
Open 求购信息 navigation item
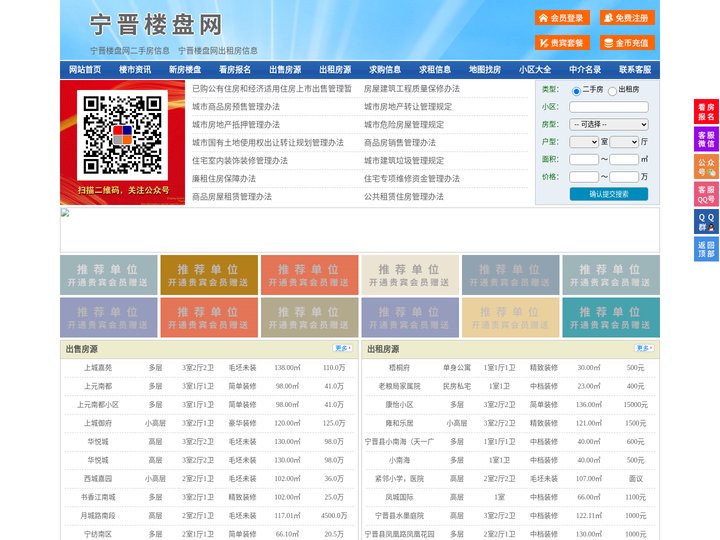pos(385,69)
